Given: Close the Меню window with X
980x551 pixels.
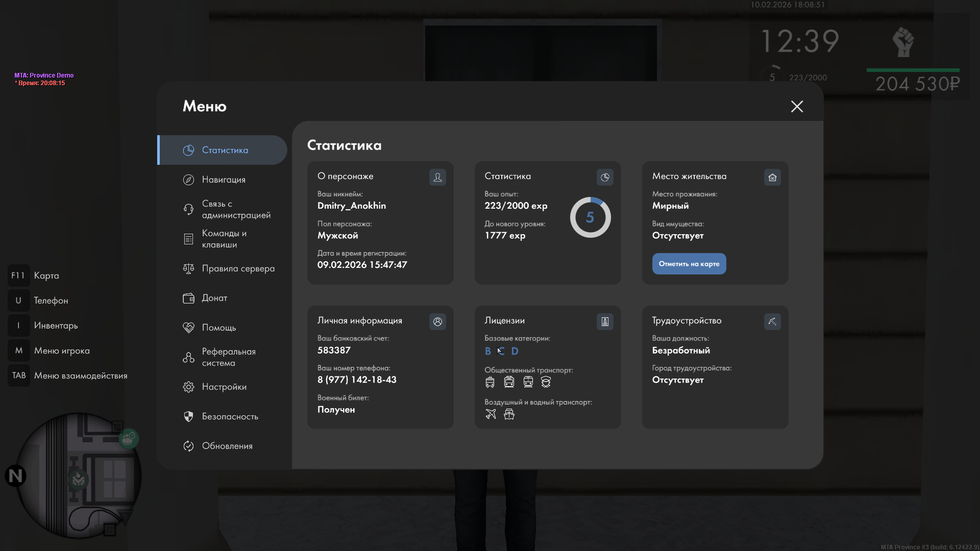Looking at the screenshot, I should click(797, 106).
